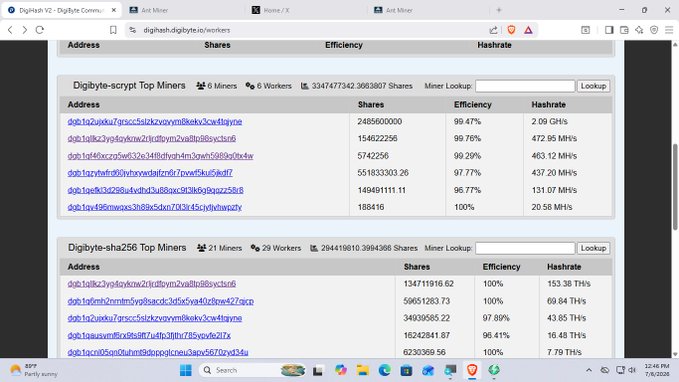
Task: Open miner address with 551833303.26 shares
Action: pyautogui.click(x=150, y=173)
